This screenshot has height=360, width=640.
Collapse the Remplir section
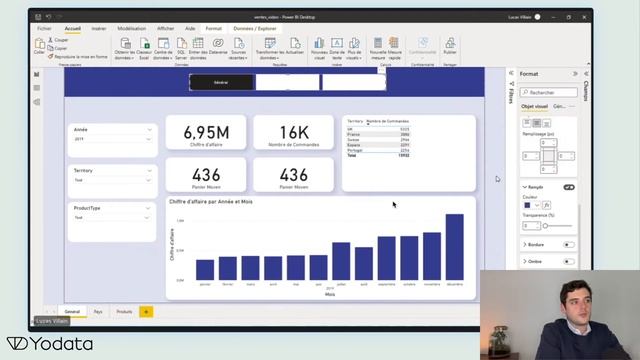click(x=525, y=187)
